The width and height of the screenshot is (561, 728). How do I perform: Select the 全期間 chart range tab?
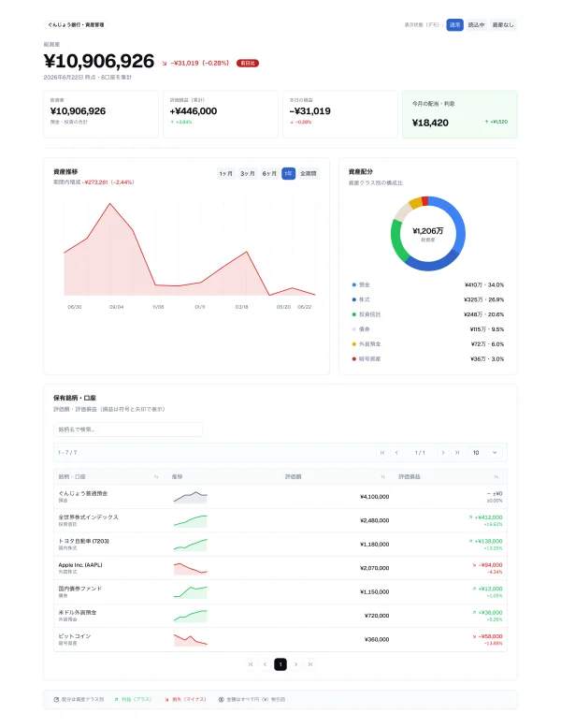[x=309, y=174]
